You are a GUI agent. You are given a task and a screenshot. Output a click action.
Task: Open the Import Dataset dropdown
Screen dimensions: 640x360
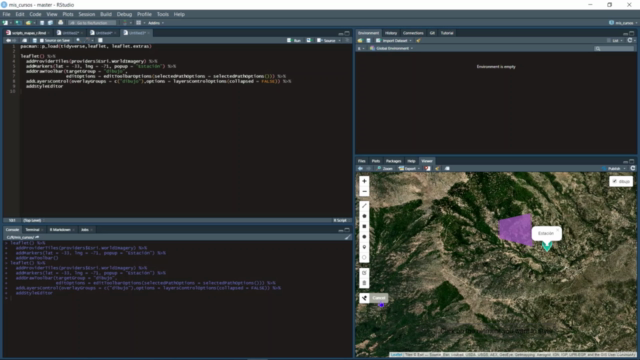(x=394, y=40)
